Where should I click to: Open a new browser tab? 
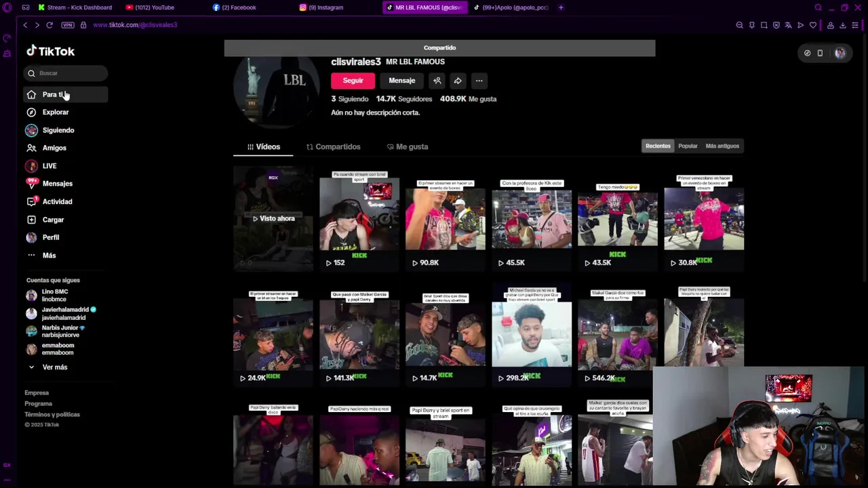point(561,7)
